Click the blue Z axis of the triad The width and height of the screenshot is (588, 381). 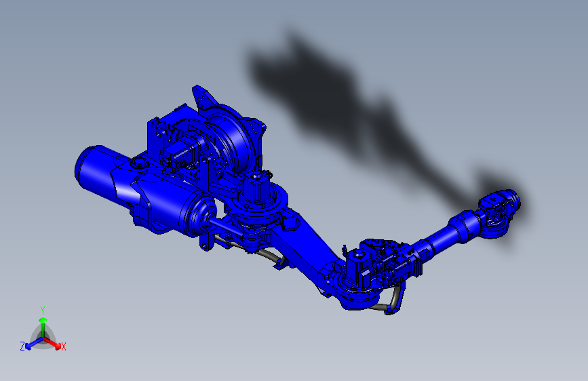coord(34,344)
